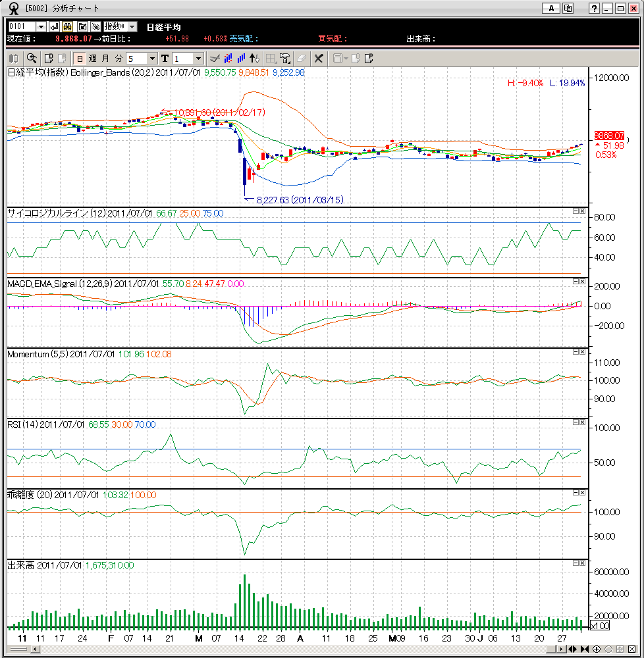Expand the minute interval dropdown showing 5
The height and width of the screenshot is (658, 644).
coord(152,59)
